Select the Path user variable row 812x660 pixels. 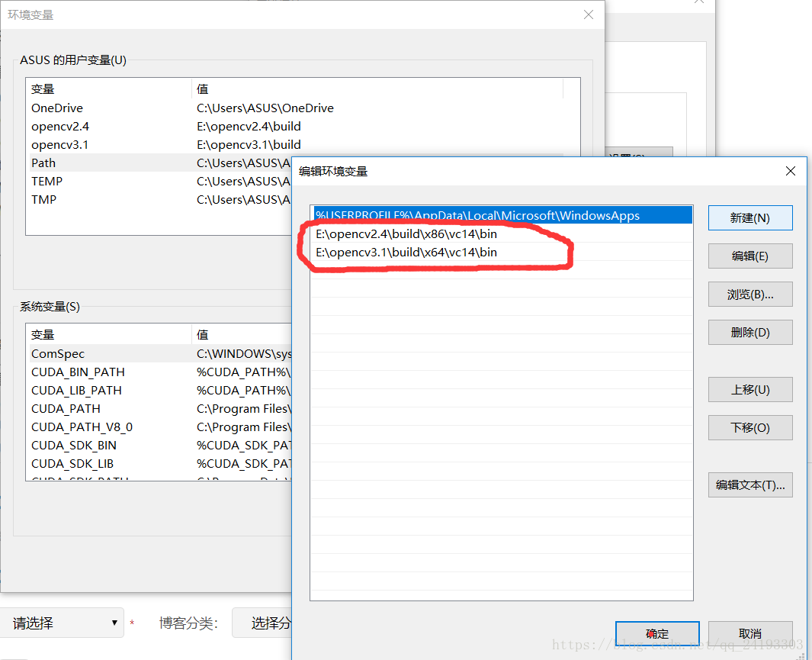pos(161,163)
